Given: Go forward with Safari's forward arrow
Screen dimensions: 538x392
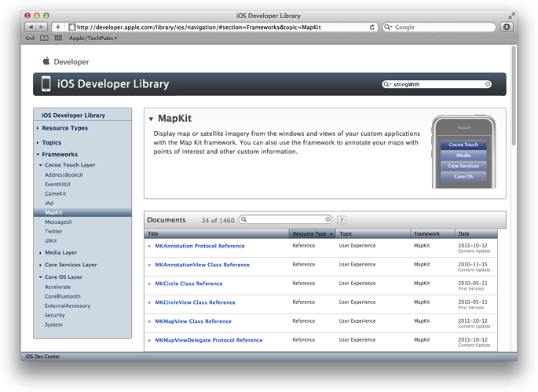Looking at the screenshot, I should coord(42,27).
